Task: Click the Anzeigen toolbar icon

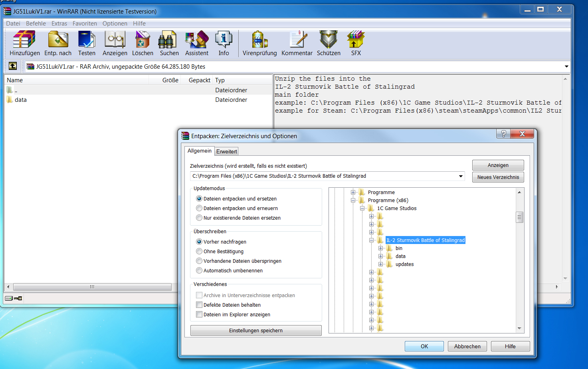Action: pyautogui.click(x=115, y=40)
